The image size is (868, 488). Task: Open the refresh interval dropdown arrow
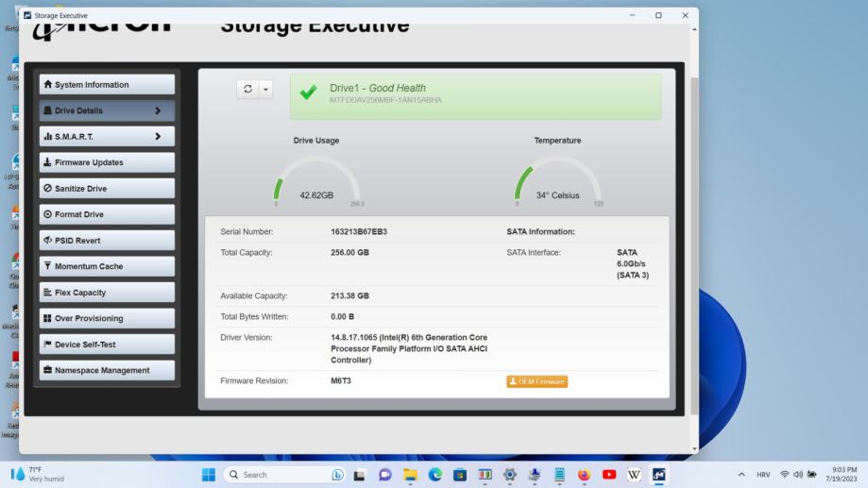coord(265,89)
